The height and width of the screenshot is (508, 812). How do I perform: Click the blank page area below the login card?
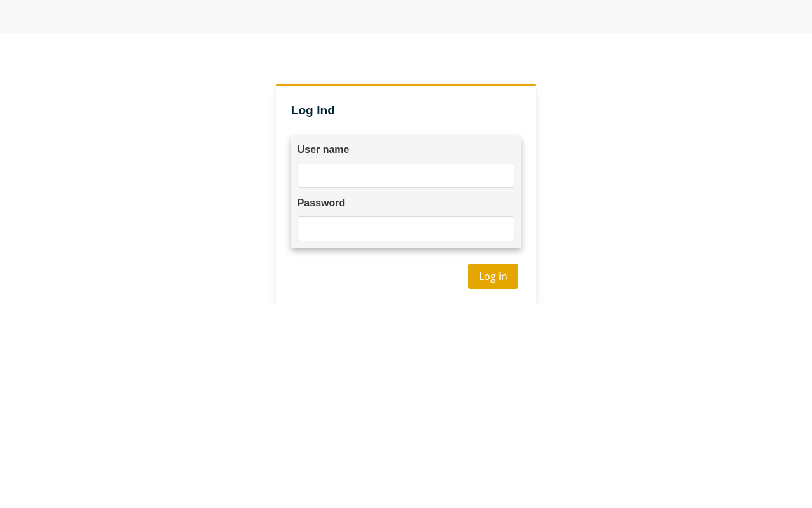(x=406, y=406)
